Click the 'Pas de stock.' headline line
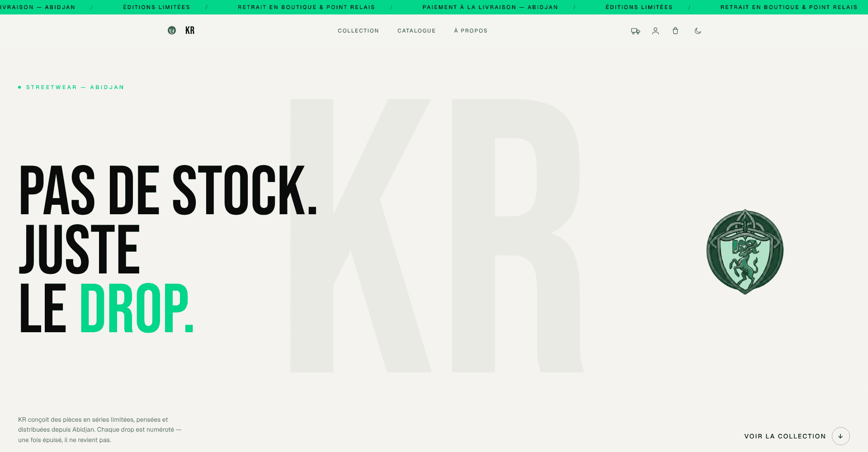868x452 pixels. [x=169, y=190]
